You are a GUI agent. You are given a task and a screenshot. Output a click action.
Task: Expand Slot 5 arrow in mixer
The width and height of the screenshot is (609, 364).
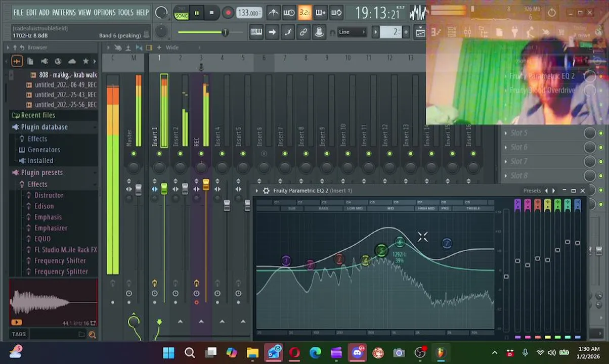tap(506, 133)
